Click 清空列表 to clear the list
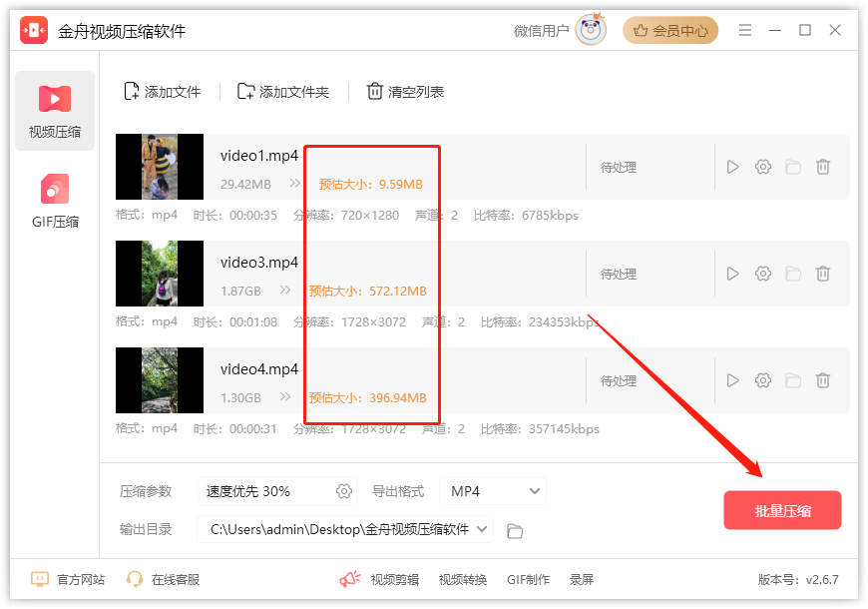868x609 pixels. click(x=405, y=92)
